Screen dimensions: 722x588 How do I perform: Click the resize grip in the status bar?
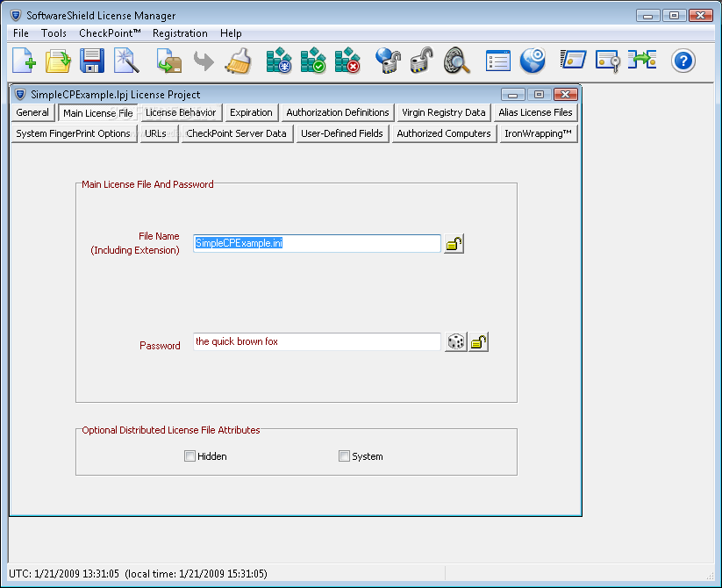click(710, 576)
